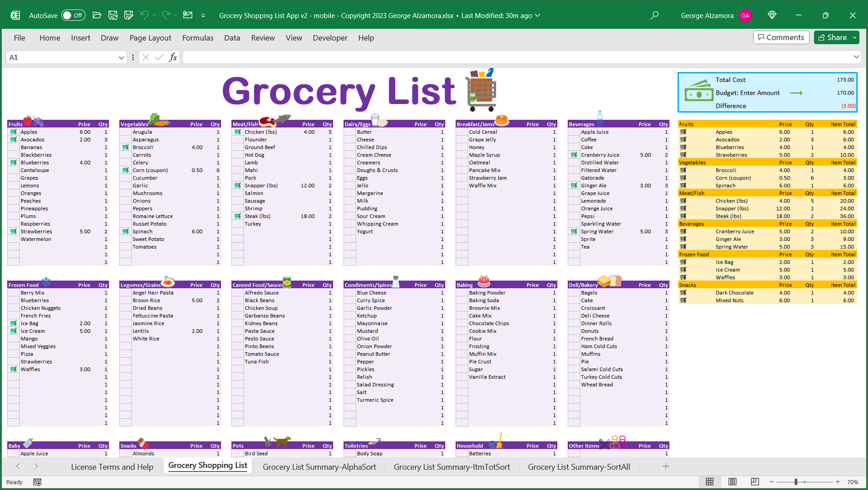This screenshot has height=490, width=868.
Task: Click the AutoSave toggle button
Action: [72, 15]
